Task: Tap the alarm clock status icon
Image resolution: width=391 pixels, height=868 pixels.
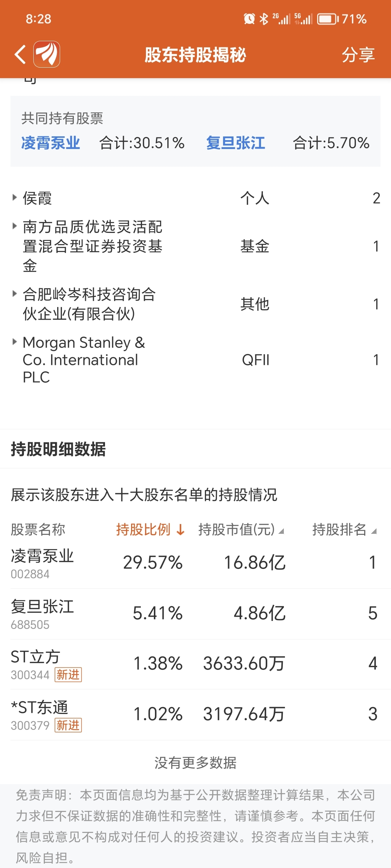Action: [249, 19]
